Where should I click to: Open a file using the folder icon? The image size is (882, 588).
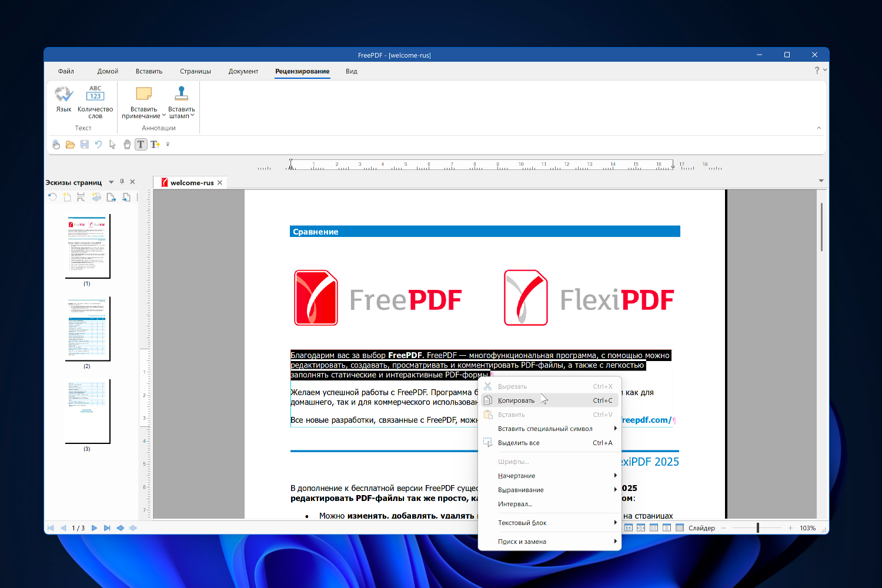70,145
